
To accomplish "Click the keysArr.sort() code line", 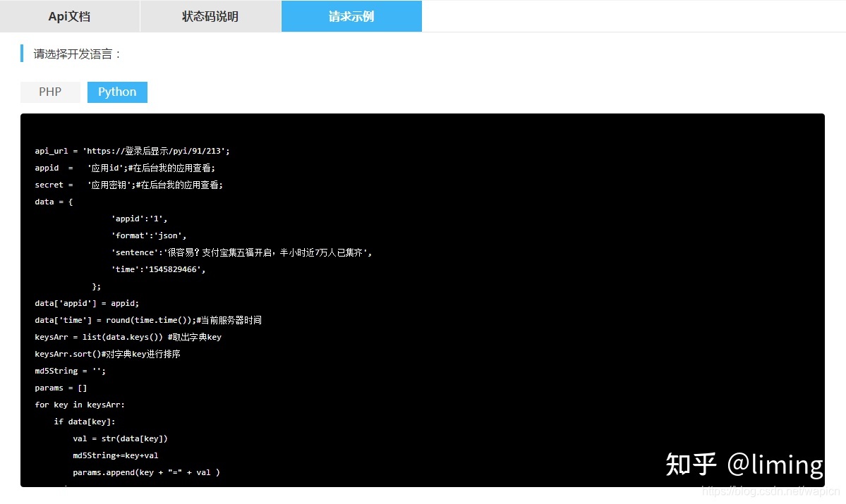I will (x=108, y=354).
